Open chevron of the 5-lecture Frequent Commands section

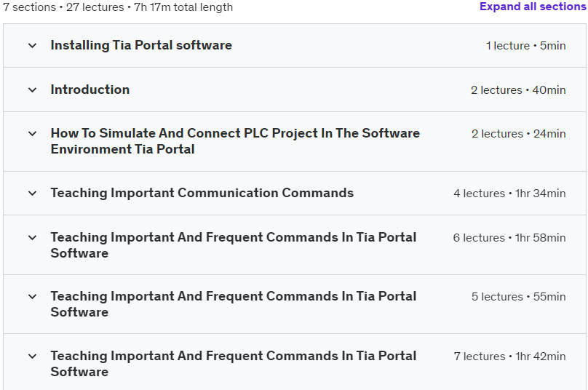click(x=32, y=297)
